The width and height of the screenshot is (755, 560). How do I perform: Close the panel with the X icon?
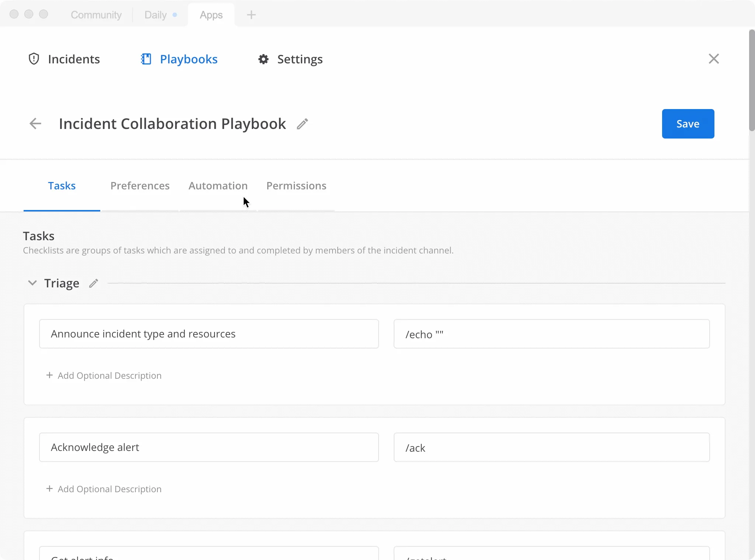tap(714, 59)
